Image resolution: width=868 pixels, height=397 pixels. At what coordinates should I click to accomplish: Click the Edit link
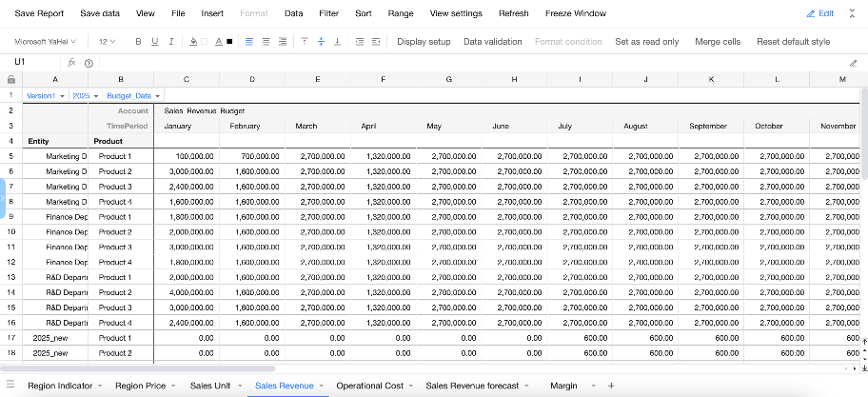coord(820,13)
